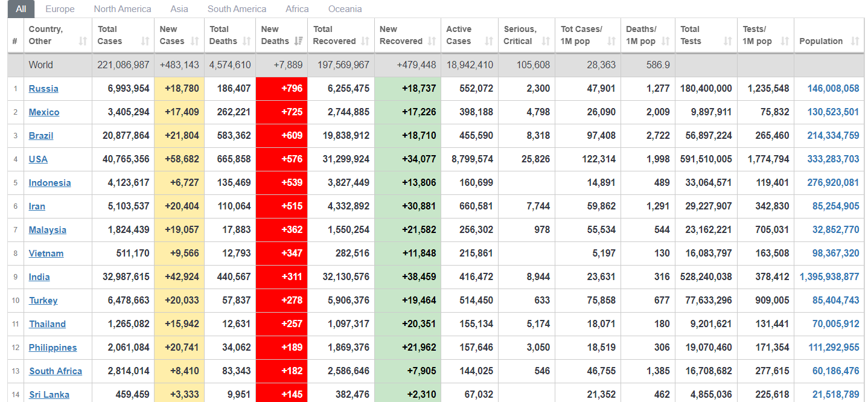
Task: Switch to the North America tab
Action: tap(123, 9)
